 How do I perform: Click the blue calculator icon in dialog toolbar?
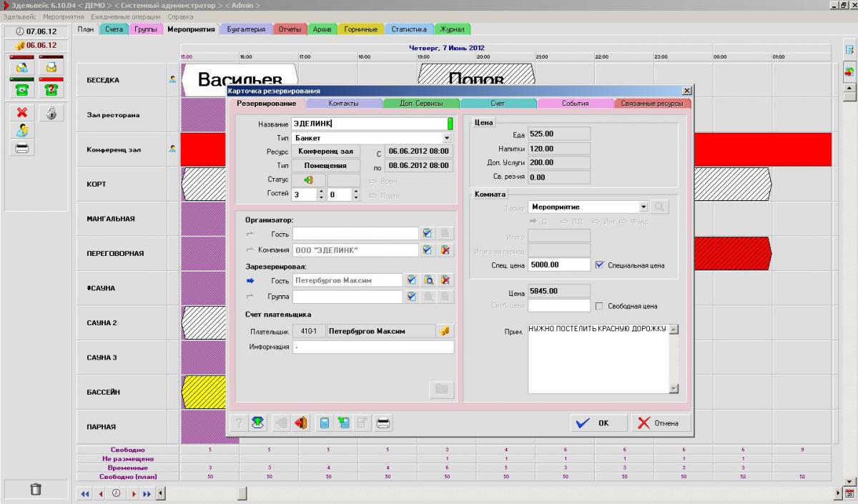[325, 423]
